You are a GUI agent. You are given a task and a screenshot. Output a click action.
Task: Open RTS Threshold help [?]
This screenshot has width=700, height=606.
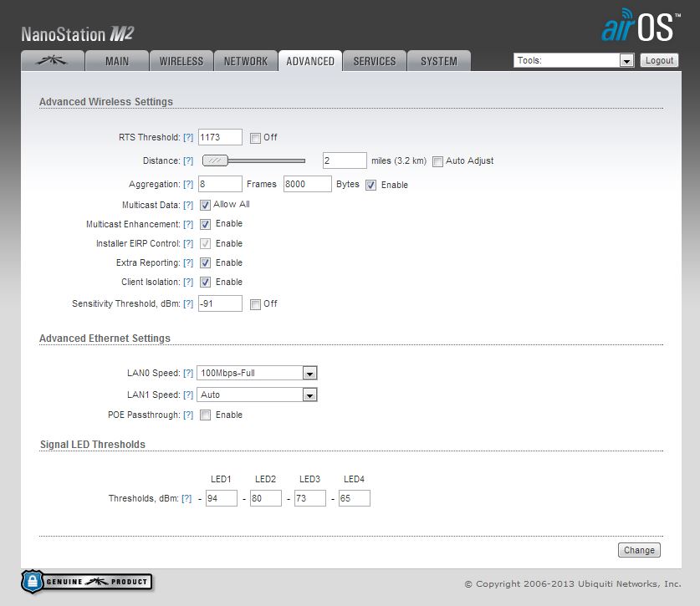tap(188, 137)
